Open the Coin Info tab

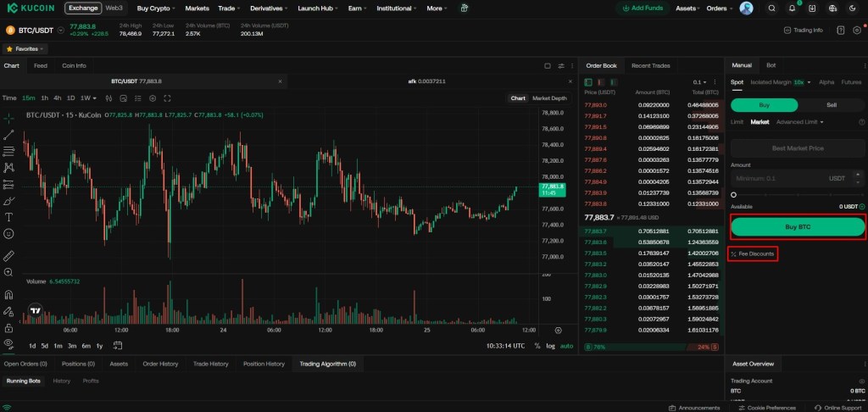[x=74, y=65]
